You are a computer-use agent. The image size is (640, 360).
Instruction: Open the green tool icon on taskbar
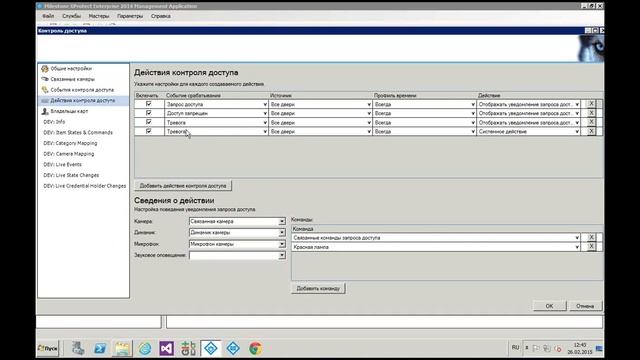189,348
